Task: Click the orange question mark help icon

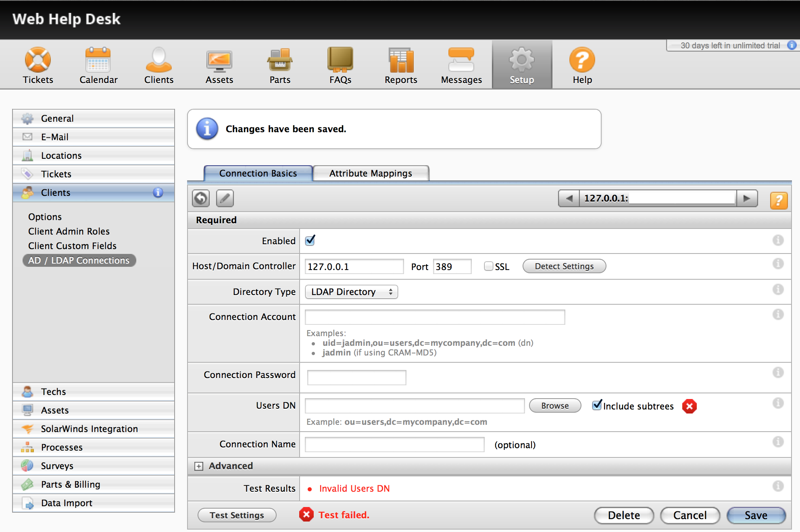Action: click(779, 200)
